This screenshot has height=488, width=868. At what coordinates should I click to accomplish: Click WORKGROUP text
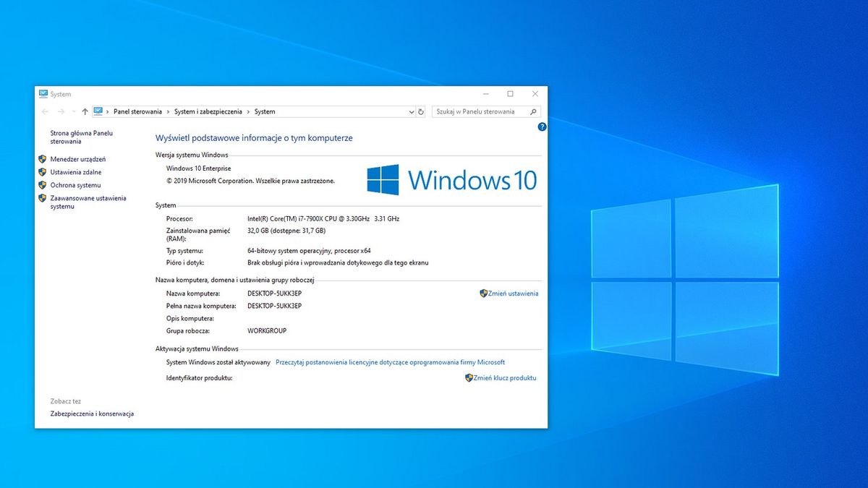tap(267, 330)
